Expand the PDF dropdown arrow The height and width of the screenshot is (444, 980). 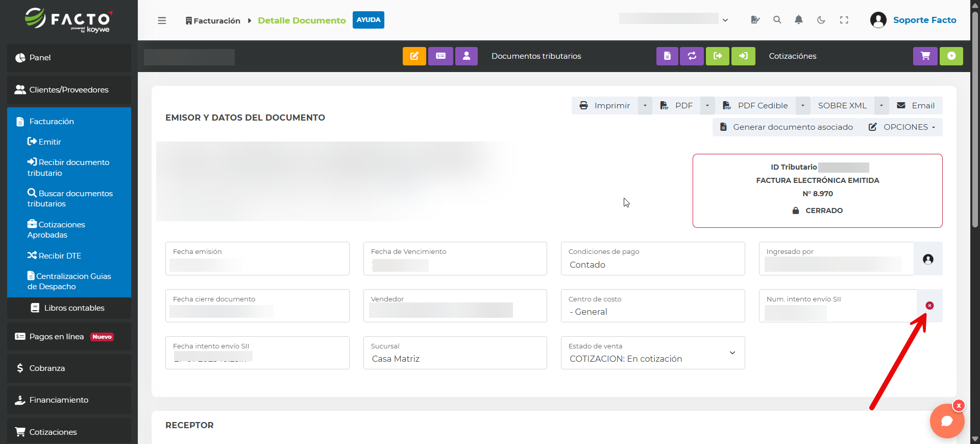coord(707,106)
